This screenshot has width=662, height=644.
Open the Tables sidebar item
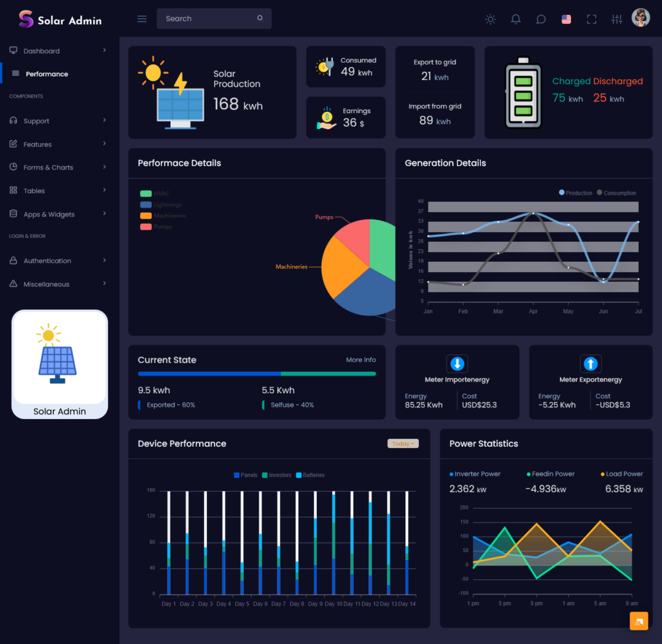pyautogui.click(x=34, y=191)
